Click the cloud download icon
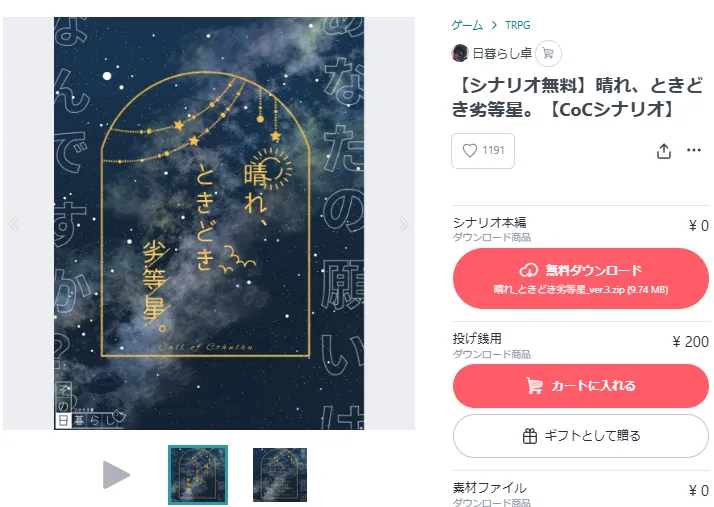 529,270
